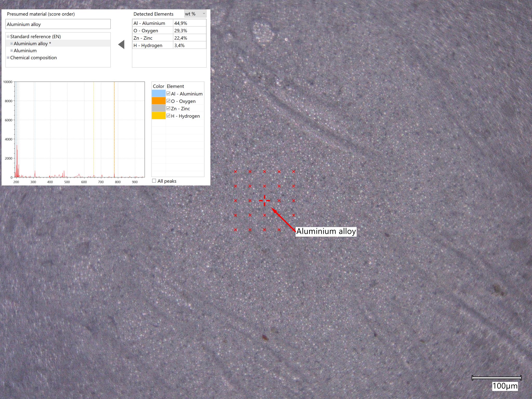The height and width of the screenshot is (399, 532).
Task: Open the wt % units dropdown
Action: pos(195,14)
